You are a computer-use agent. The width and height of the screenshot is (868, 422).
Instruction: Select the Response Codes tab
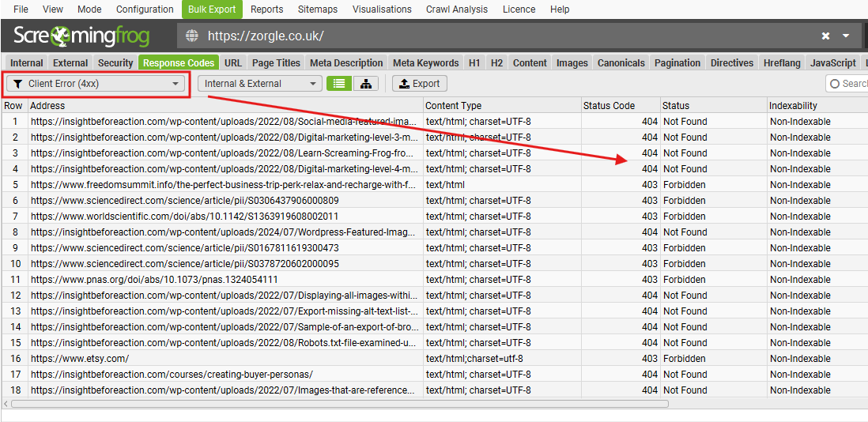(179, 62)
